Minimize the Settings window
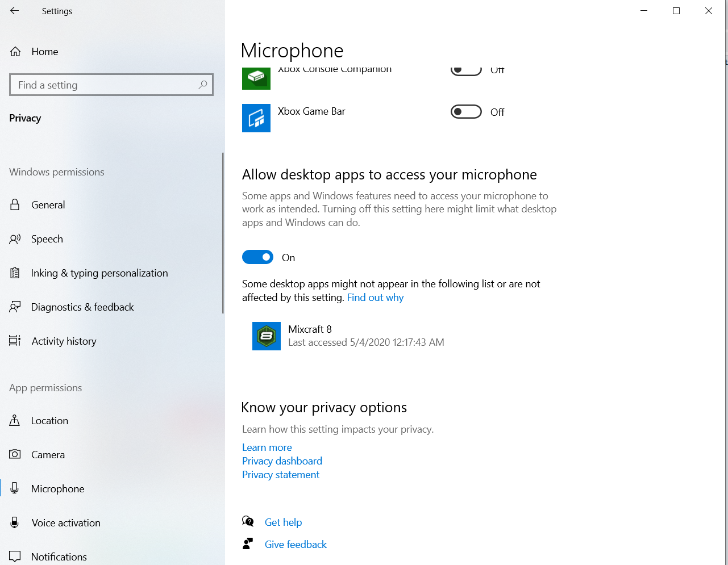The image size is (728, 565). pos(644,11)
